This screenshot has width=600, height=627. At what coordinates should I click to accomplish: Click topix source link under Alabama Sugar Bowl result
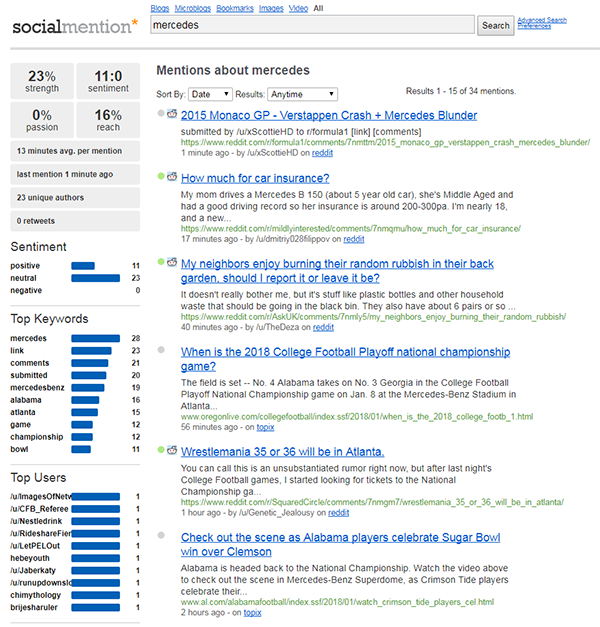click(x=252, y=613)
